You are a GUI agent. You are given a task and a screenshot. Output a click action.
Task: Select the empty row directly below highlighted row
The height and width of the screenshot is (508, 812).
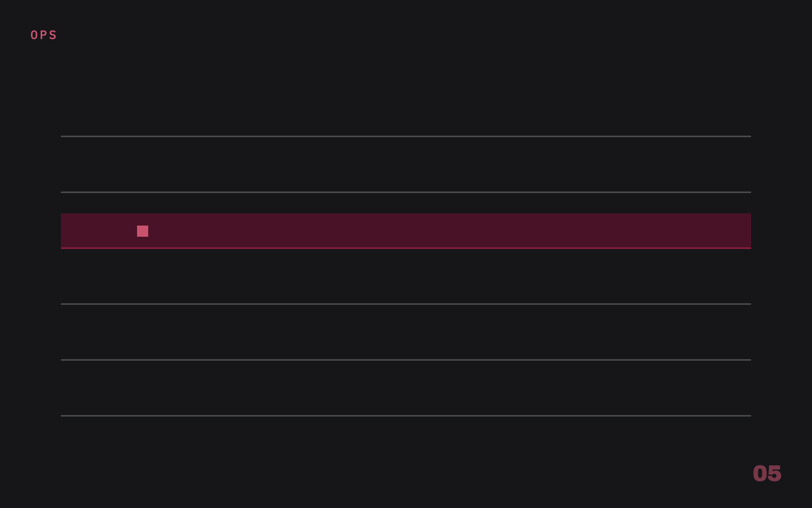tap(406, 276)
